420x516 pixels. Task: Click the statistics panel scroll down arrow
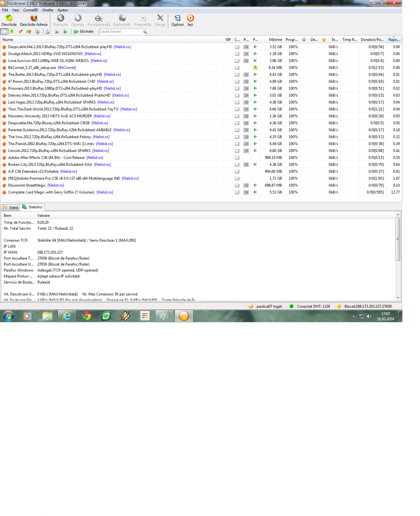coord(398,298)
